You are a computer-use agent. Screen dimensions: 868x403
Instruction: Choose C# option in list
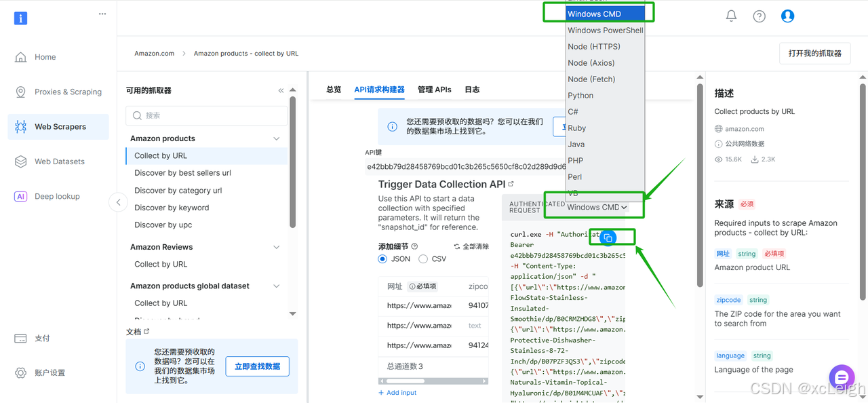pos(605,111)
